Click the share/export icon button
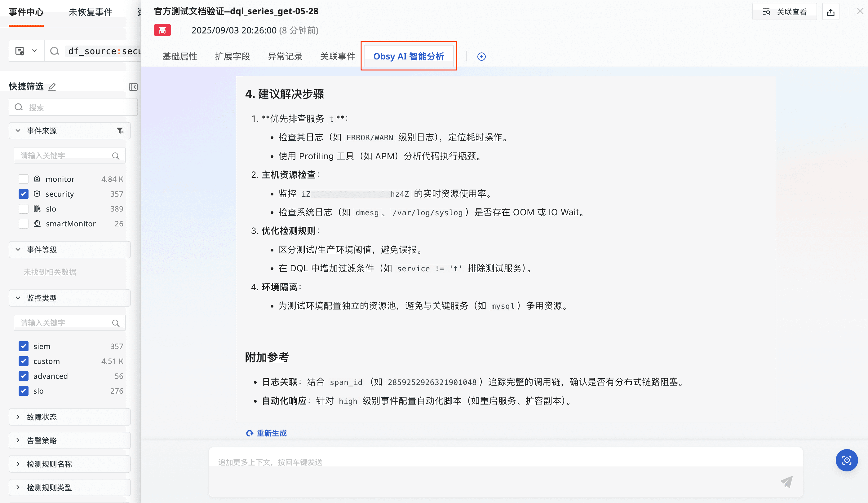Screen dimensions: 868x503 [x=830, y=12]
